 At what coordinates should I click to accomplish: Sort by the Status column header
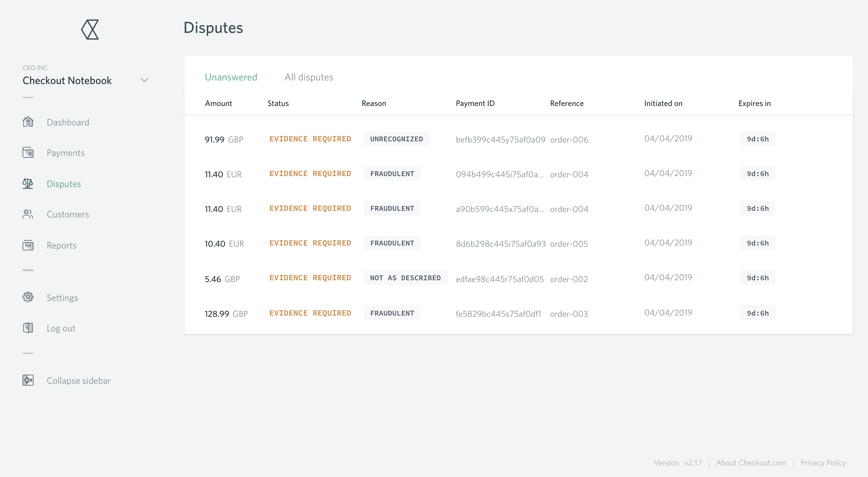point(278,103)
